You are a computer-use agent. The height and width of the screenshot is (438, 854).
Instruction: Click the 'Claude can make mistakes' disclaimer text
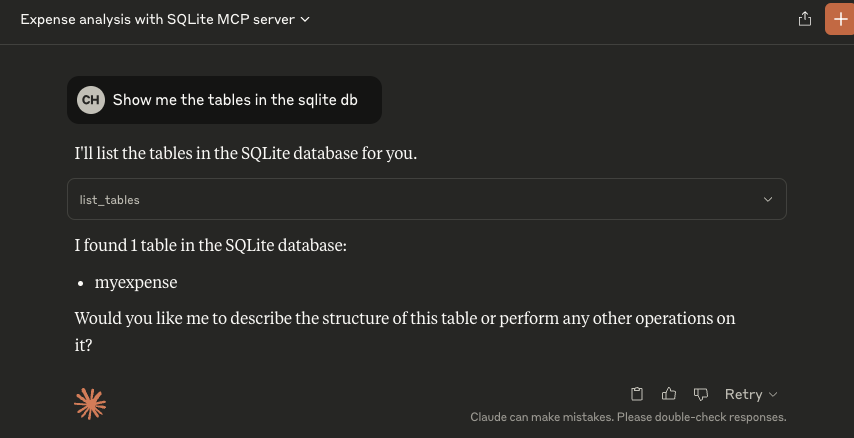point(628,417)
